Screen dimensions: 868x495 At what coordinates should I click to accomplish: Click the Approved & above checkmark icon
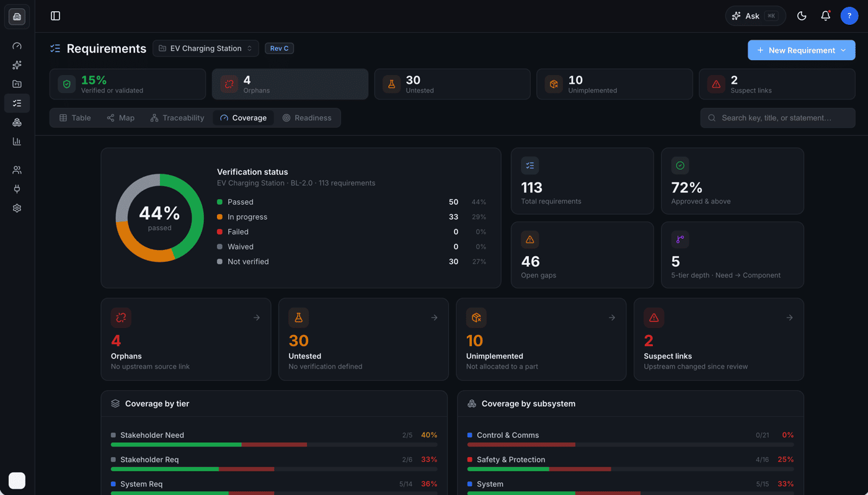(680, 166)
